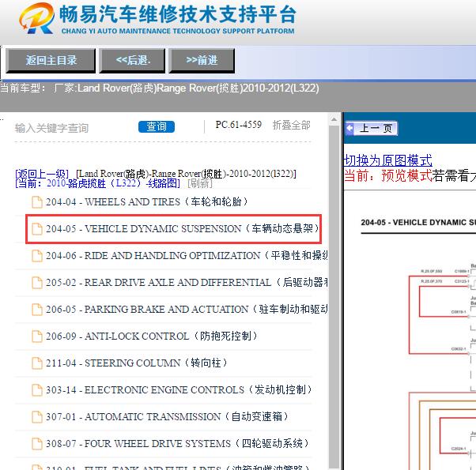Click the 返回上一级 link
476x470 pixels.
pos(42,174)
